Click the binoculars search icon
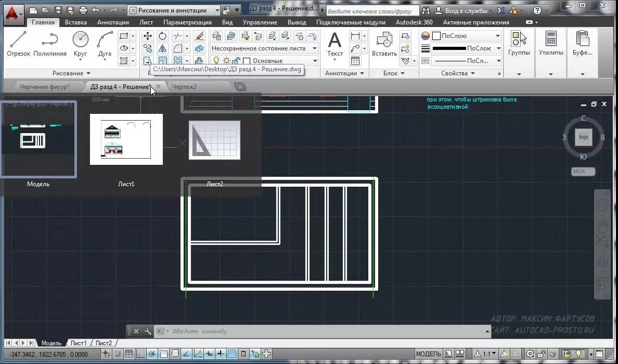 [426, 10]
